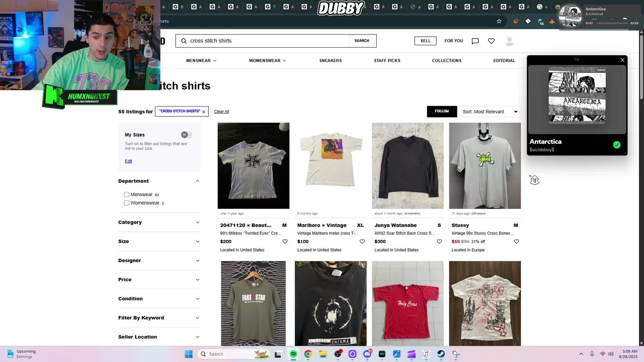Screen dimensions: 644x362
Task: Show hidden system tray icons
Action: [581, 354]
